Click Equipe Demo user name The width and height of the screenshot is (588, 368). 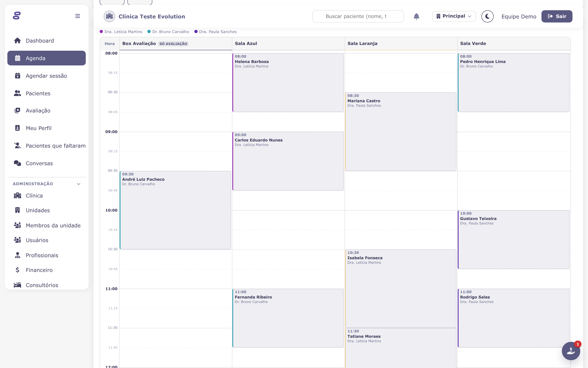(519, 17)
